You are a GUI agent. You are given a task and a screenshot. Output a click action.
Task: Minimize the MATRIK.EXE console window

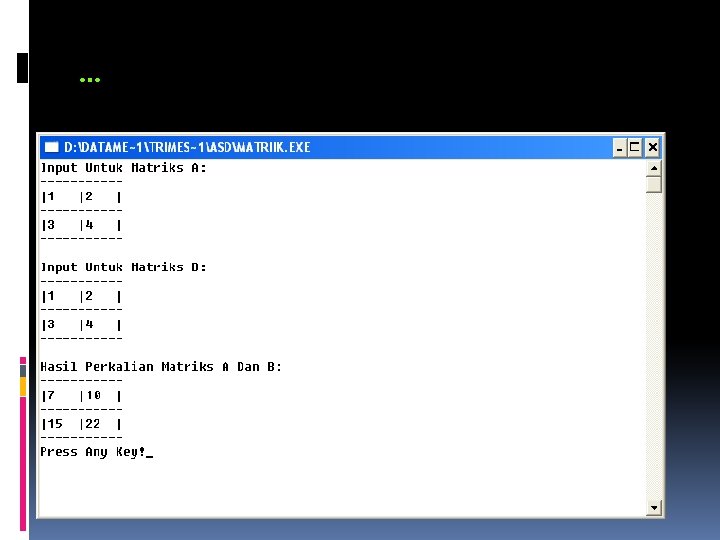tap(619, 147)
